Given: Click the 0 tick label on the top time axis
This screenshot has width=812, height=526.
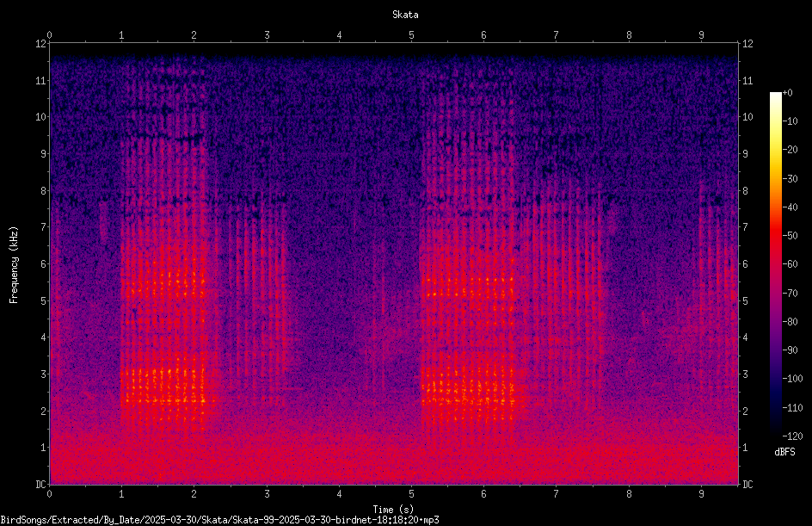Looking at the screenshot, I should tap(49, 35).
